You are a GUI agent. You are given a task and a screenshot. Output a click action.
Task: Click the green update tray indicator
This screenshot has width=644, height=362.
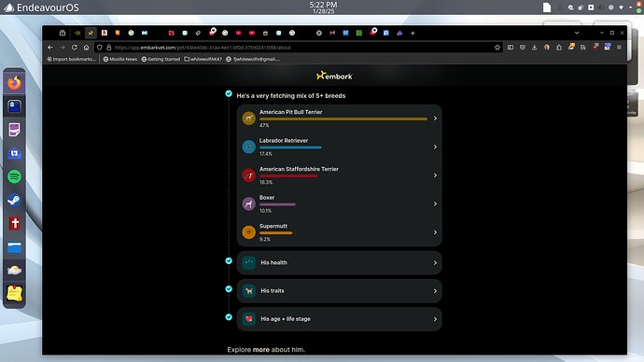click(x=639, y=10)
